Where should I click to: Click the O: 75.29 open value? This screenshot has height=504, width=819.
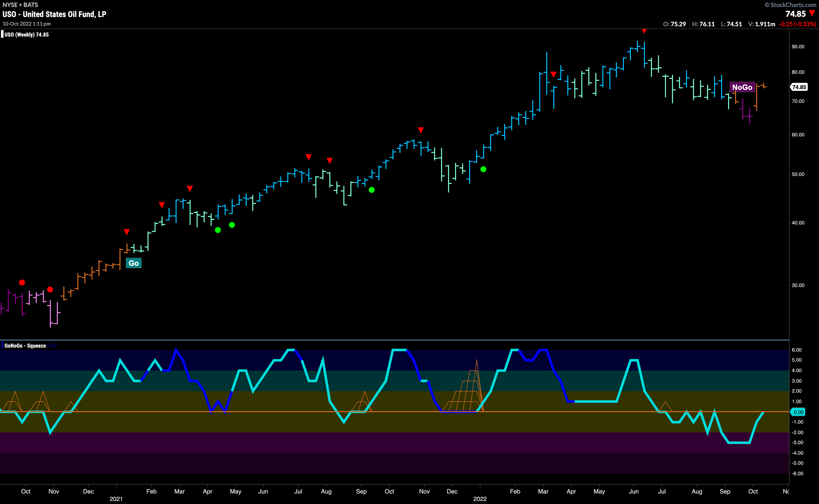pos(674,24)
